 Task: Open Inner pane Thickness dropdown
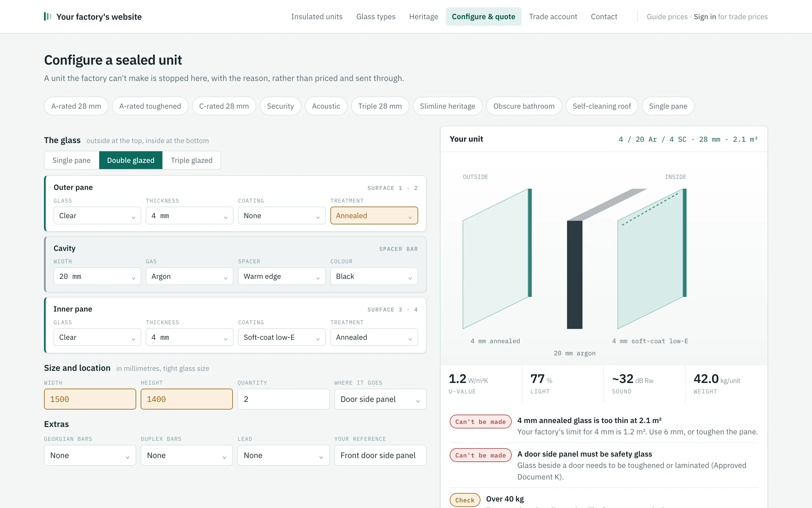click(189, 337)
